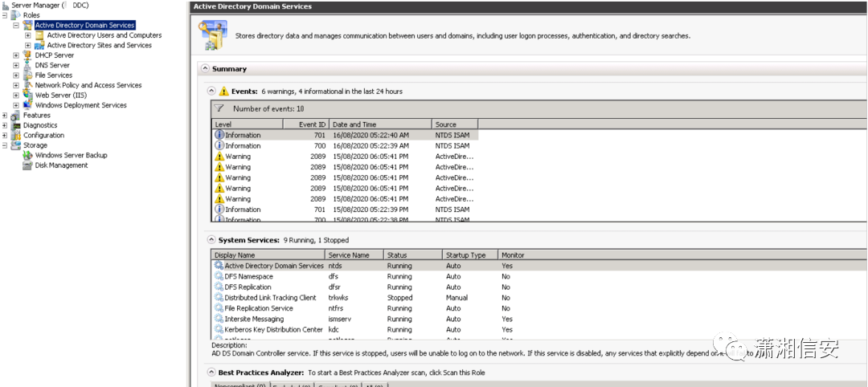Click the 'Manual' startup type cell
Image resolution: width=868 pixels, height=387 pixels.
[x=457, y=297]
